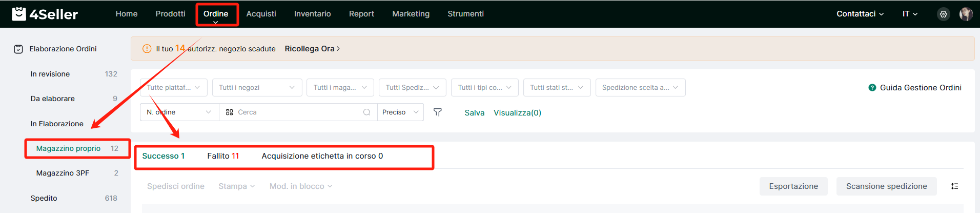
Task: Click the Guida Gestione Ordini help icon
Action: pyautogui.click(x=872, y=88)
